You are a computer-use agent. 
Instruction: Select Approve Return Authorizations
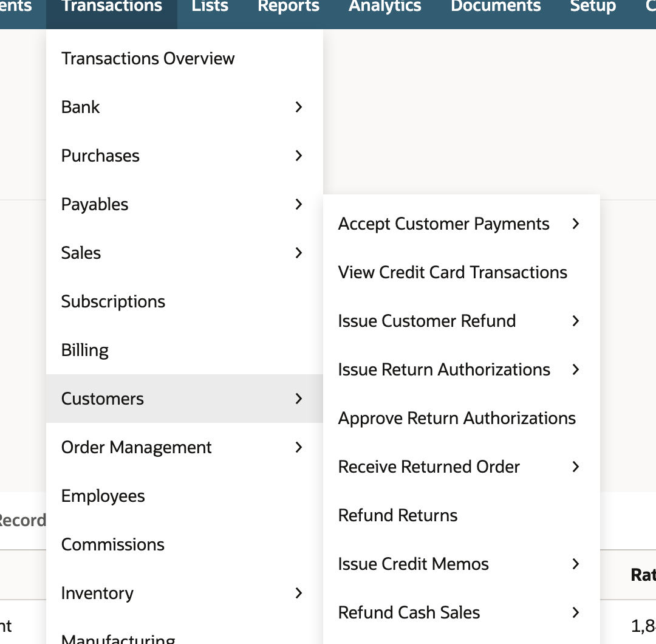pos(462,418)
